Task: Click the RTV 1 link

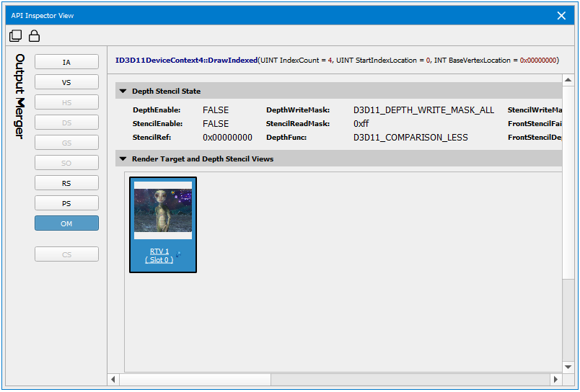Action: 159,251
